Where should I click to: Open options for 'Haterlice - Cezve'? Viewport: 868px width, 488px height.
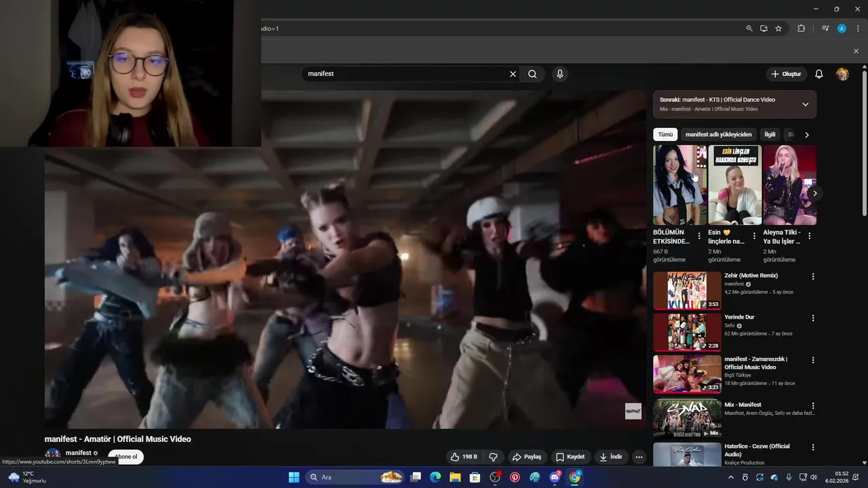(x=813, y=447)
